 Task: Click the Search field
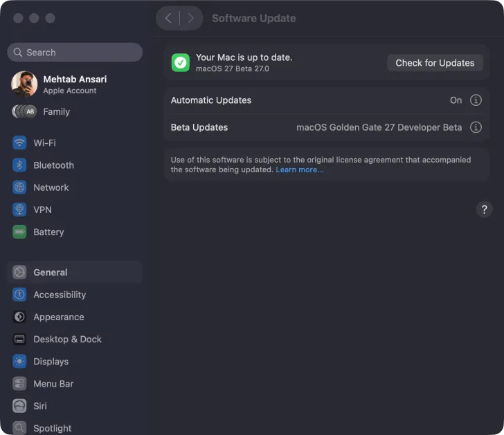pos(75,53)
